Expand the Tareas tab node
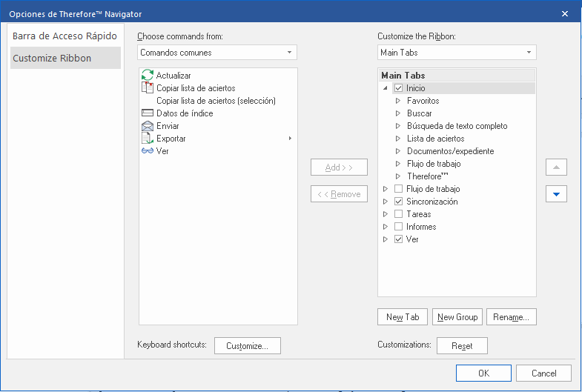Viewport: 582px width, 392px height. 386,214
